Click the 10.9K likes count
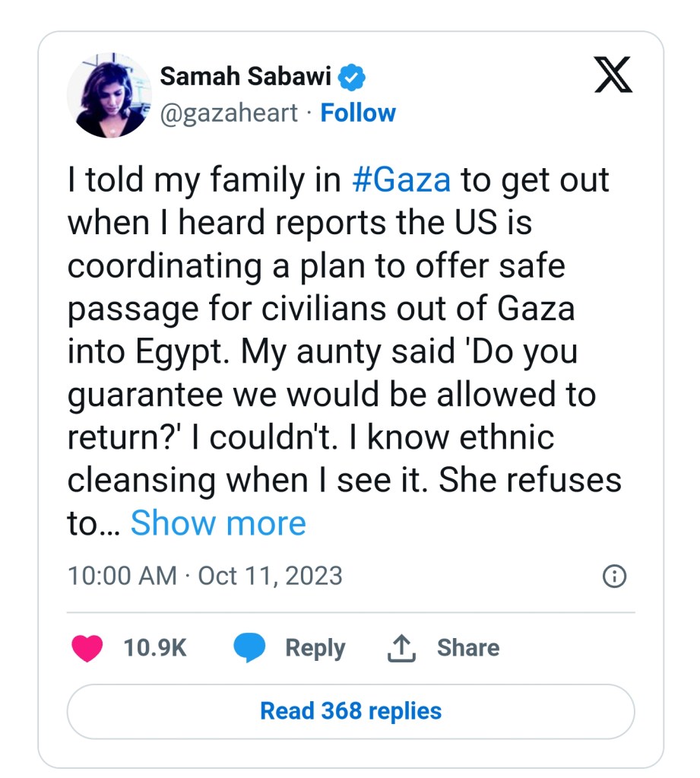 (x=155, y=648)
